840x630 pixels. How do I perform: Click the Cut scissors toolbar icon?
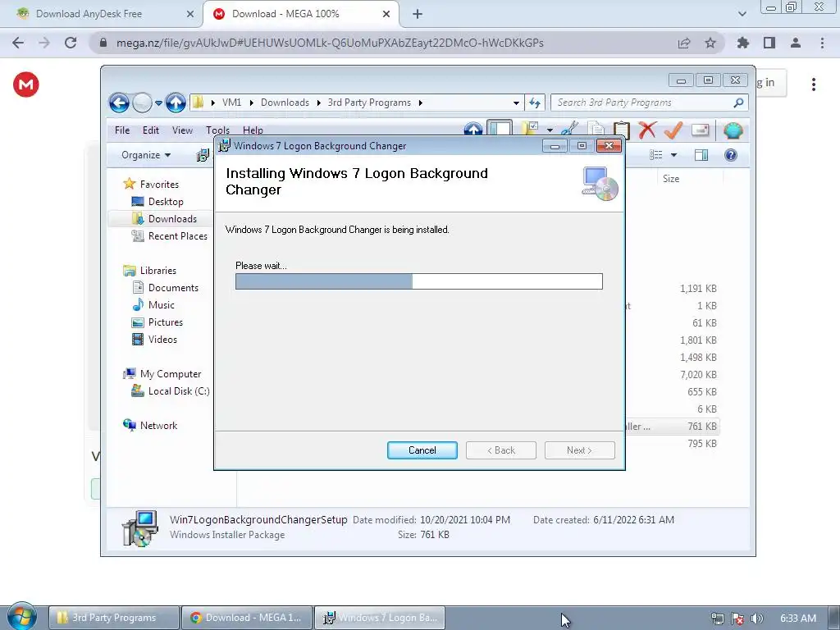pos(569,129)
